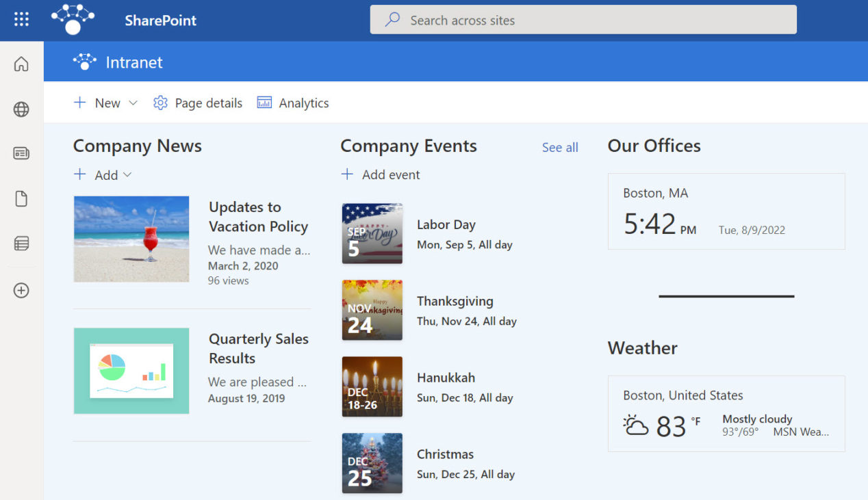The height and width of the screenshot is (500, 868).
Task: Open the Boston weather forecast card
Action: pos(726,413)
